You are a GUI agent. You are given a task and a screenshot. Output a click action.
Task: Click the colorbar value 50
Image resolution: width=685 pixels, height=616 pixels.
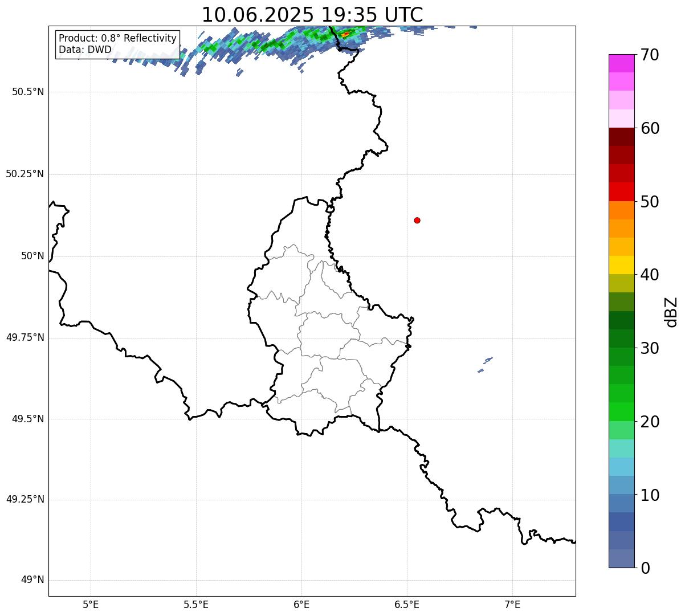click(650, 202)
